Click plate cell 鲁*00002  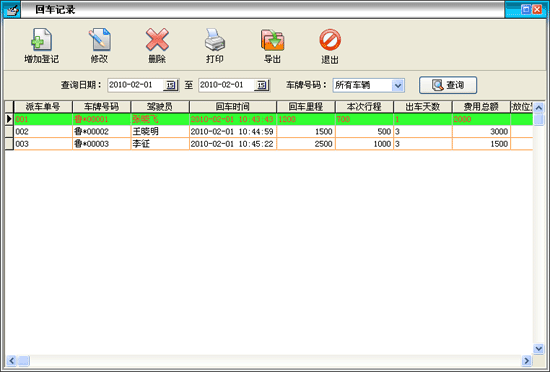[x=102, y=131]
